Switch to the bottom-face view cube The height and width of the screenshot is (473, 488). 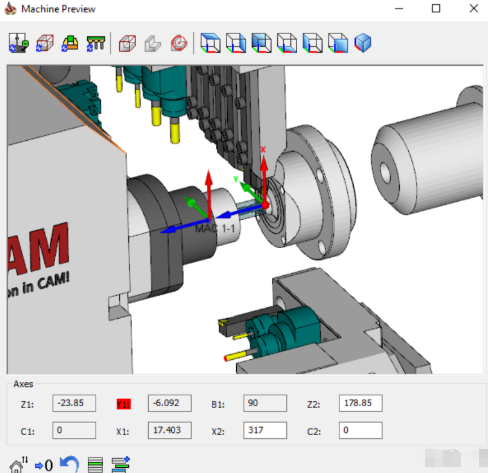point(287,43)
